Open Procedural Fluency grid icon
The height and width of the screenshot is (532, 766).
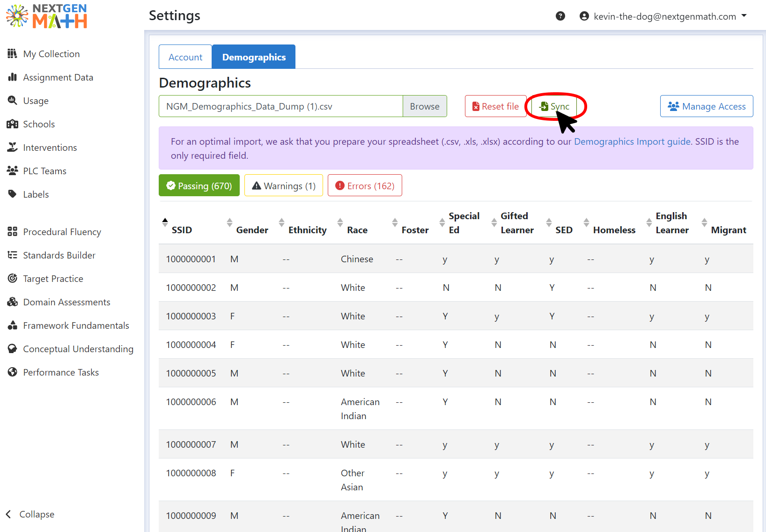click(x=13, y=232)
